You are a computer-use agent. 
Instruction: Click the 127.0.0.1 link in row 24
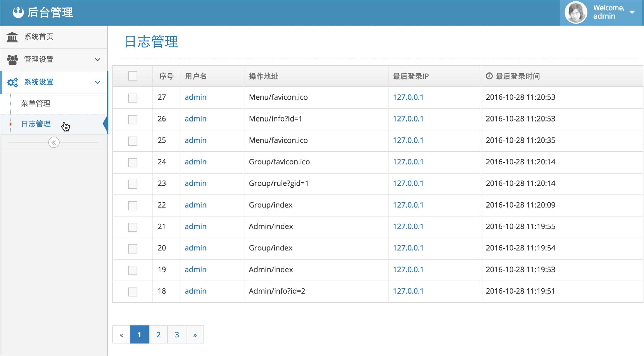coord(408,162)
